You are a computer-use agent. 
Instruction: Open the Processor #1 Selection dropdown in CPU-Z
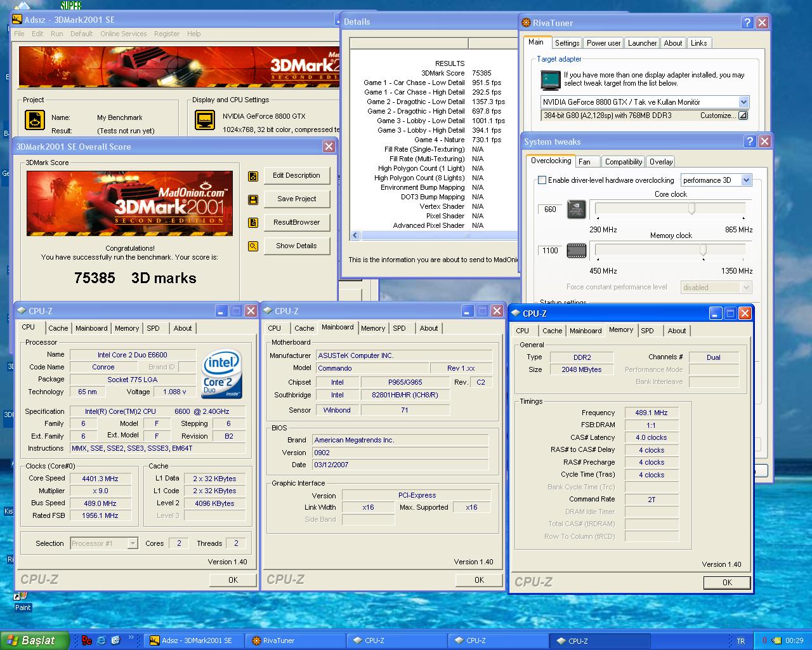pos(133,543)
